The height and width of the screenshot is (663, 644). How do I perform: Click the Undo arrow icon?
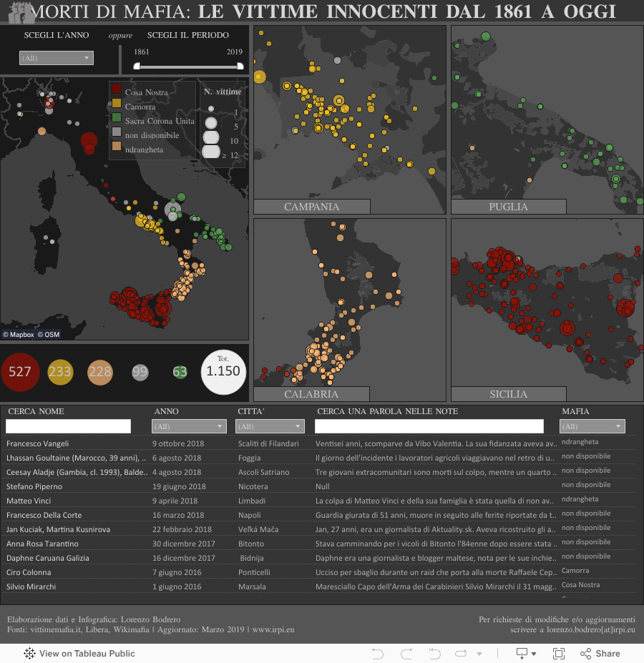(378, 654)
